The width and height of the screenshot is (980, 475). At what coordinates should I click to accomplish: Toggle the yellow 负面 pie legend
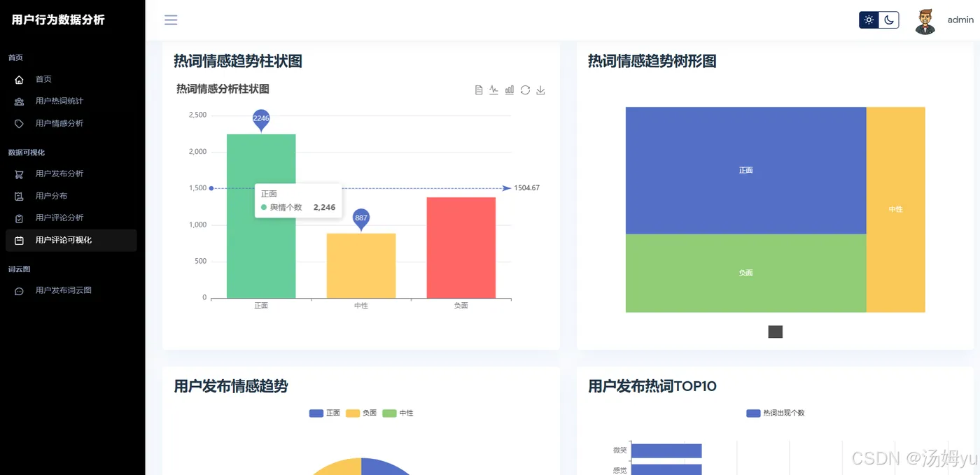361,413
